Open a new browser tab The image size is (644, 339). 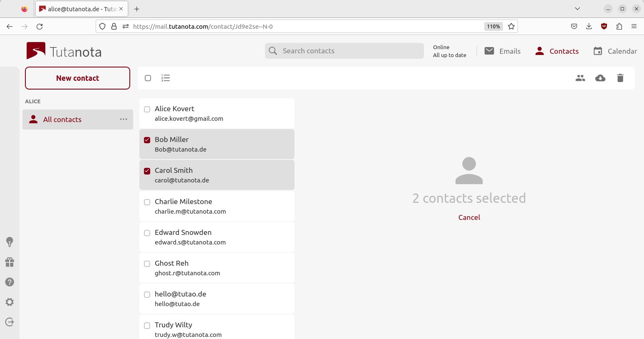click(x=137, y=9)
